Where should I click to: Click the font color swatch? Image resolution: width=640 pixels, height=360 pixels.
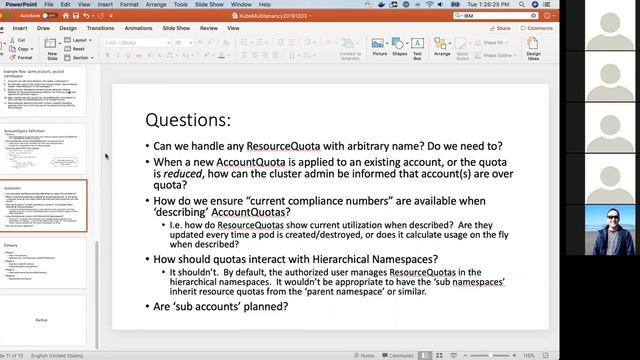coord(222,55)
